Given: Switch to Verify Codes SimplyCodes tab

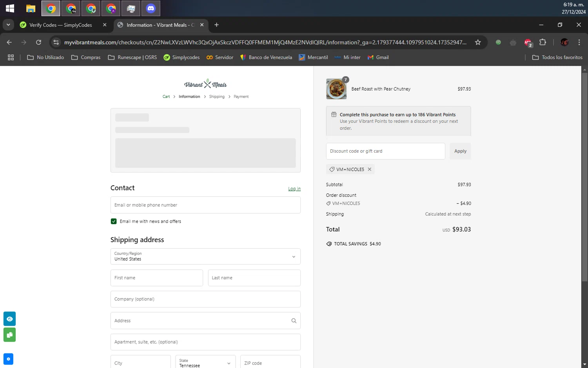Looking at the screenshot, I should 61,25.
